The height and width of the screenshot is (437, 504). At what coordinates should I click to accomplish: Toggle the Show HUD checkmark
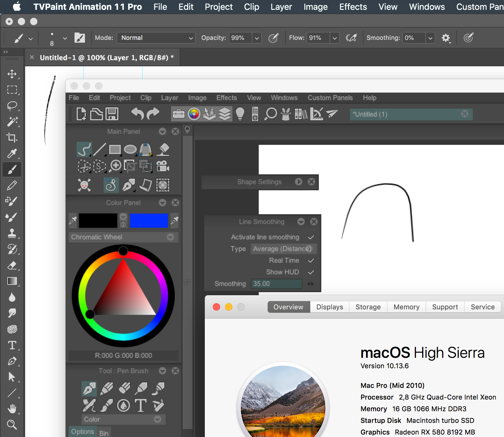[x=311, y=272]
